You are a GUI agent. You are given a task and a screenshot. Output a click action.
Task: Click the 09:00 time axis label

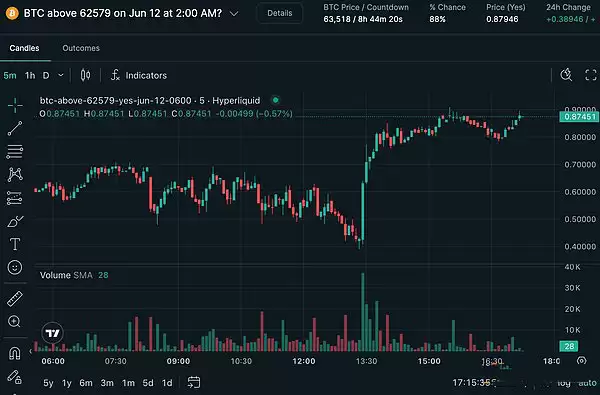click(x=178, y=361)
